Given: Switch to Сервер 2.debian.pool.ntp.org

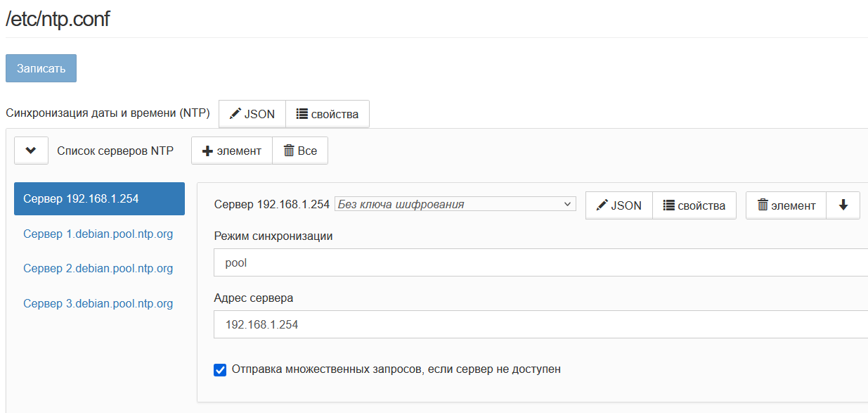Looking at the screenshot, I should pyautogui.click(x=98, y=268).
